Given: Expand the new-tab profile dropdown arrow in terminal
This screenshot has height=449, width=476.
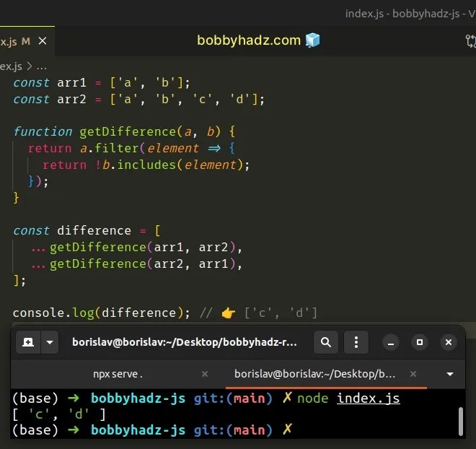Looking at the screenshot, I should 50,342.
